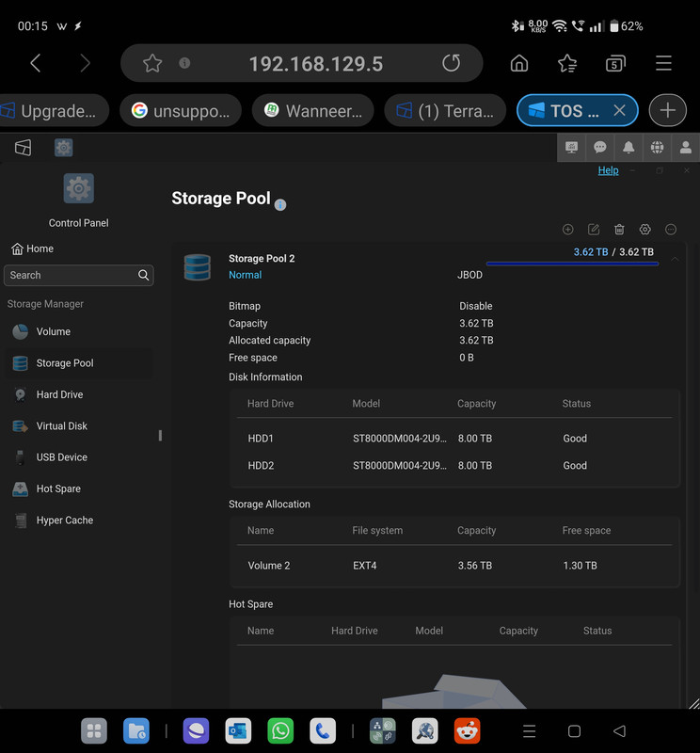Image resolution: width=700 pixels, height=753 pixels.
Task: Open the Files app in dock
Action: tap(136, 731)
